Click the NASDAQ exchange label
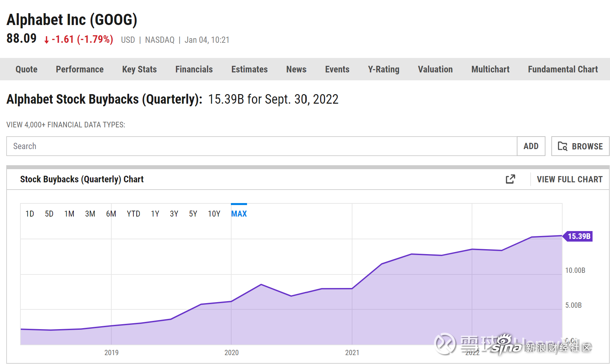This screenshot has width=610, height=364. 160,40
